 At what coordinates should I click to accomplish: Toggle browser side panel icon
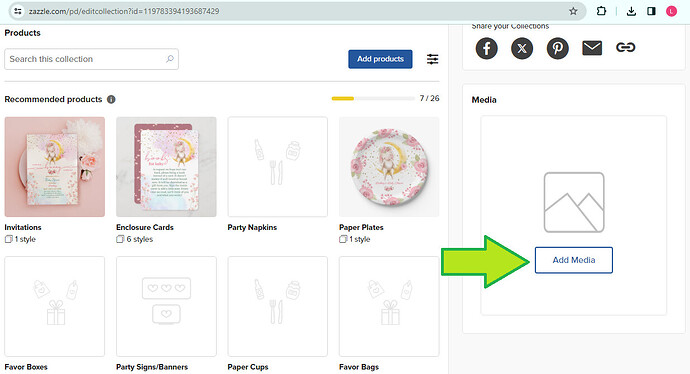[x=651, y=11]
